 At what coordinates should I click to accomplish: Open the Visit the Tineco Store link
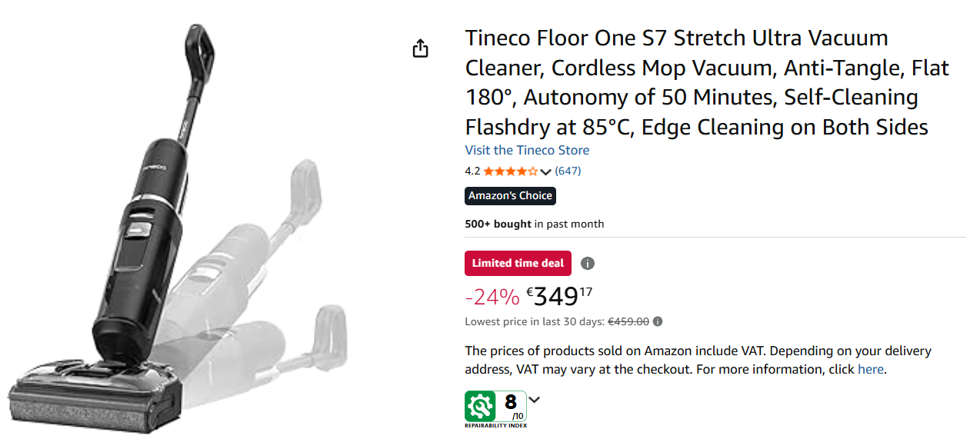[x=527, y=150]
